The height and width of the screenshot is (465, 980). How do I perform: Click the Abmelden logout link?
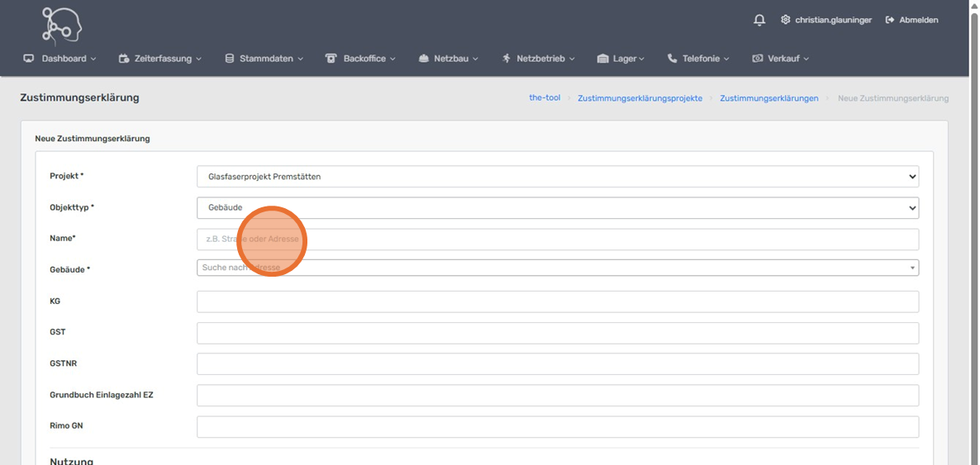click(x=912, y=20)
